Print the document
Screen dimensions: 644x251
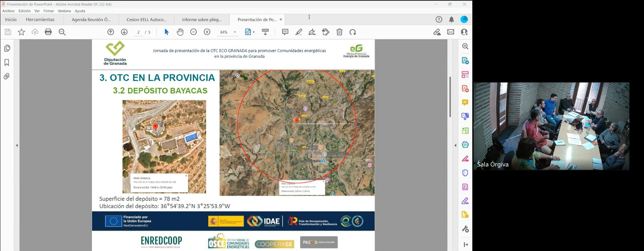point(48,32)
